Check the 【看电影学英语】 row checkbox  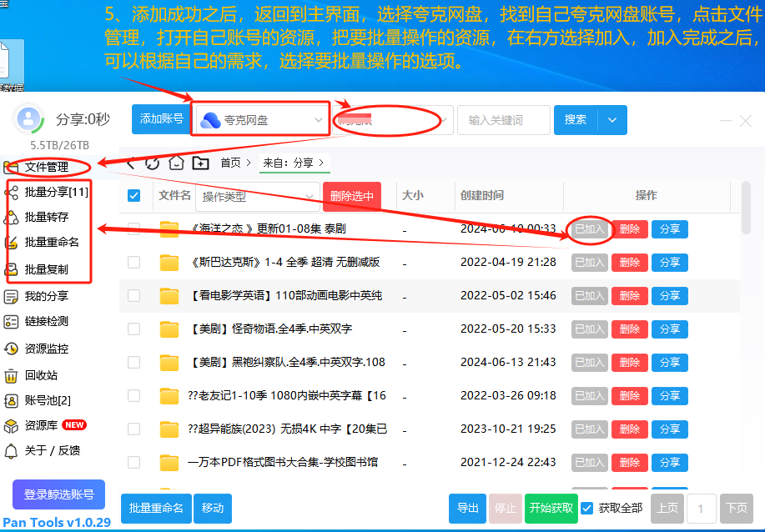click(133, 295)
